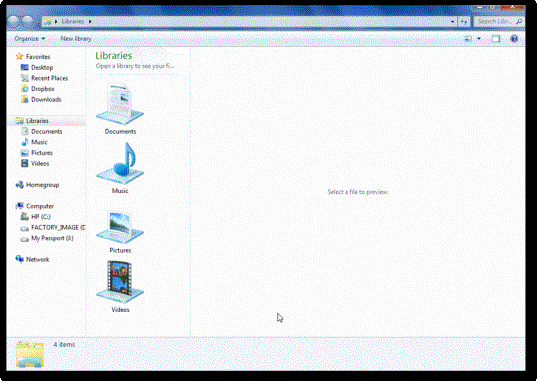Click the Recent Places icon
This screenshot has height=381, width=537.
pyautogui.click(x=25, y=78)
